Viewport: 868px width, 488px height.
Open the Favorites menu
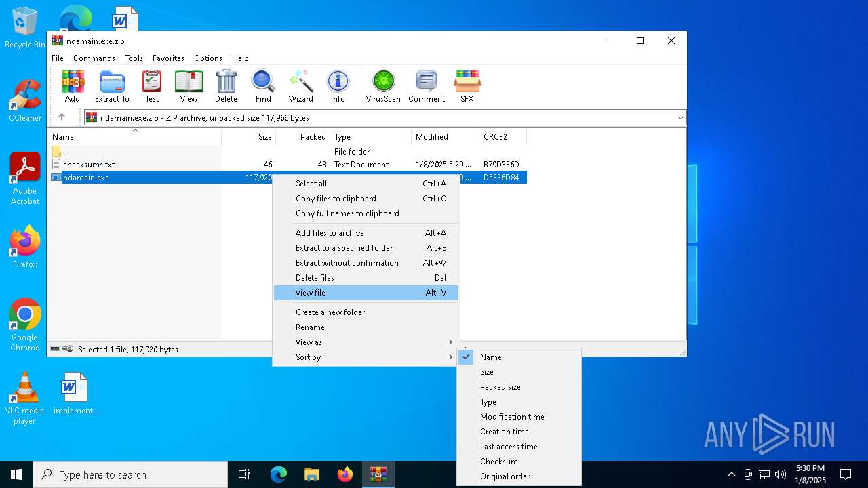pyautogui.click(x=168, y=58)
